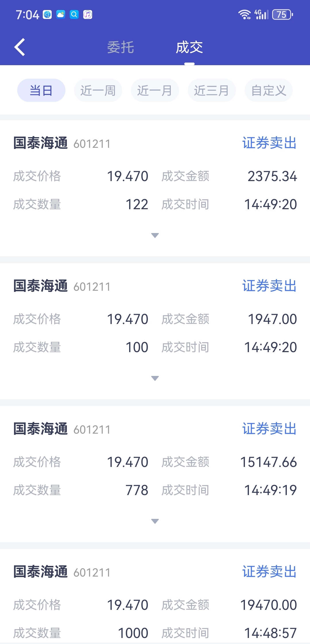Image resolution: width=310 pixels, height=644 pixels.
Task: Switch to the 成交 tab
Action: click(189, 47)
